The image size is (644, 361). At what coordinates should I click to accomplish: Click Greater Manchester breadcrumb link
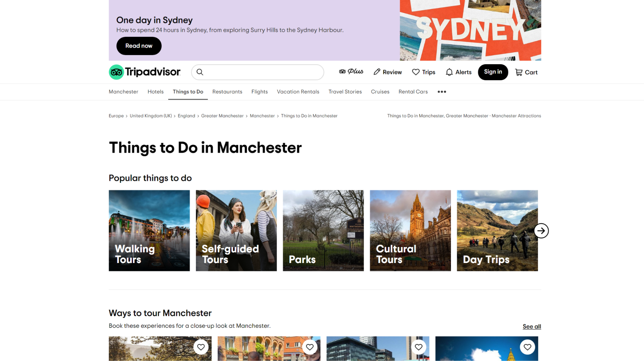222,116
